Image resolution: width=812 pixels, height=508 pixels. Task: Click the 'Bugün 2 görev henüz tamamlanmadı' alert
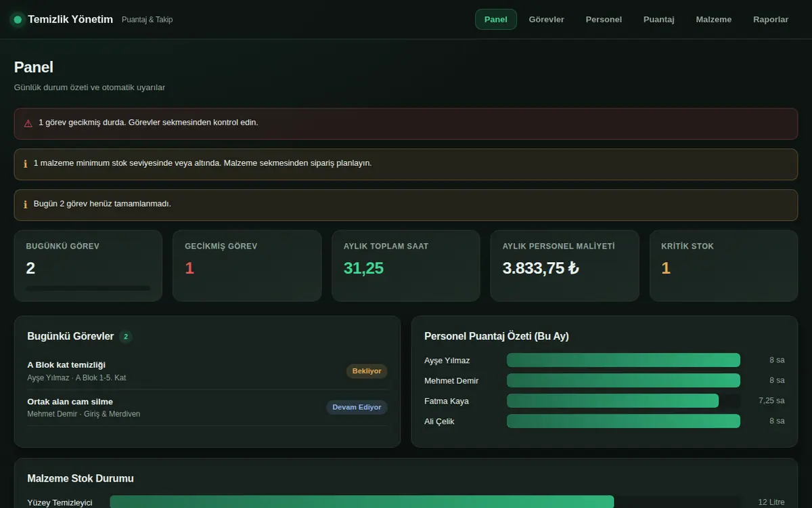pos(406,205)
